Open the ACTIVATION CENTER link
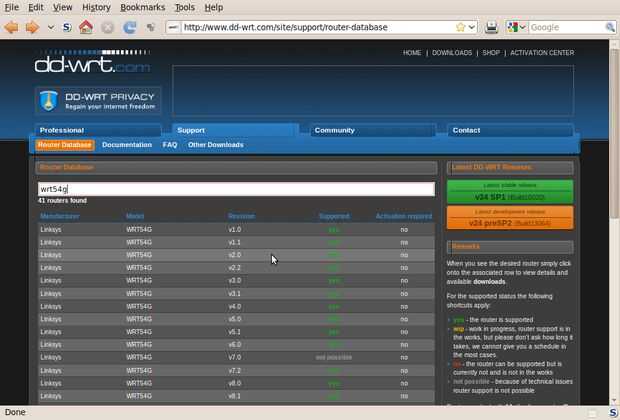Screen dimensions: 620x420 (542, 53)
